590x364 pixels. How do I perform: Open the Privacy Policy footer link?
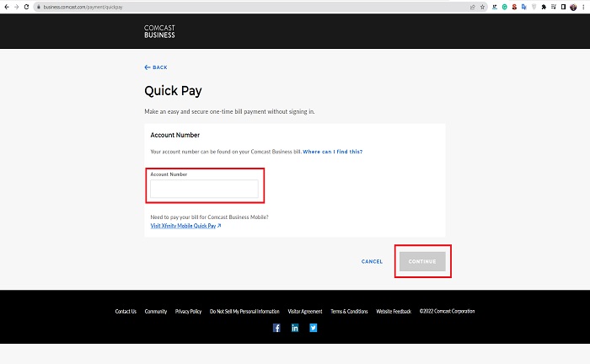pyautogui.click(x=188, y=312)
